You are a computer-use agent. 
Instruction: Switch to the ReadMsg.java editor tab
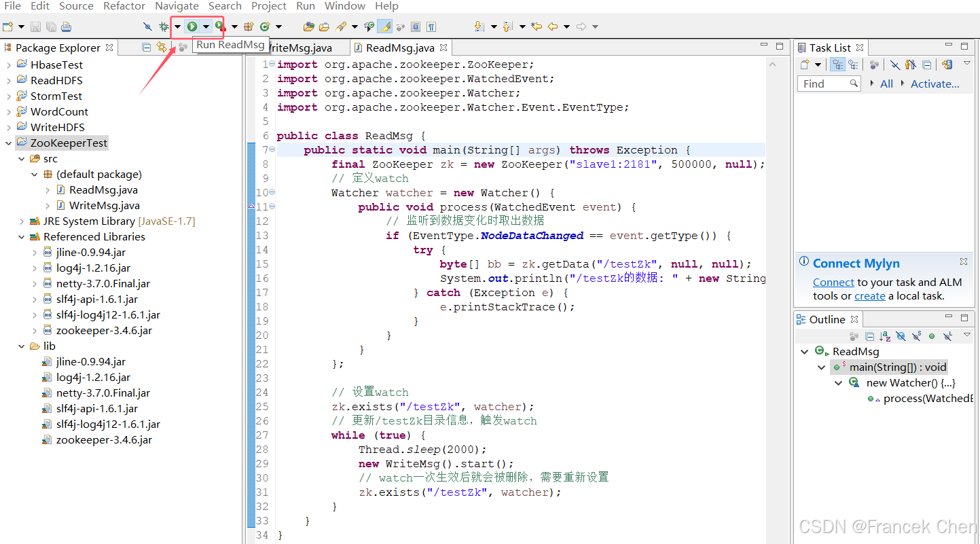click(x=399, y=48)
